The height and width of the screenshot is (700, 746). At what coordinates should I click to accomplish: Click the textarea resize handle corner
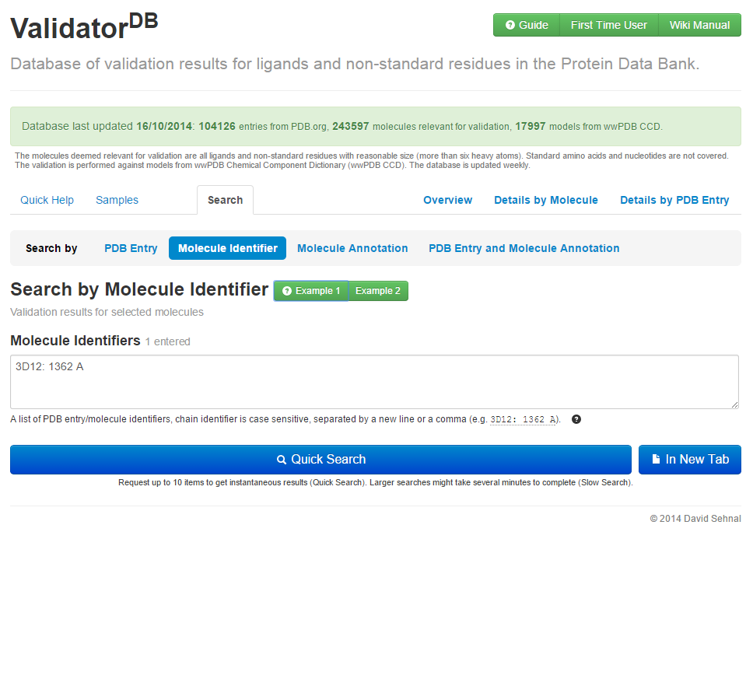(x=734, y=404)
